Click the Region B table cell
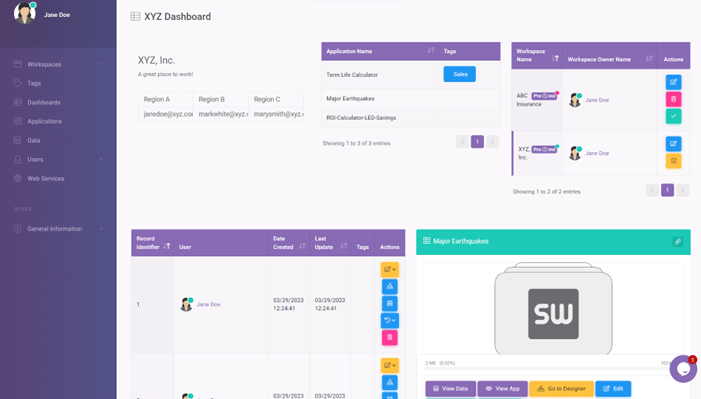701x399 pixels. point(220,99)
